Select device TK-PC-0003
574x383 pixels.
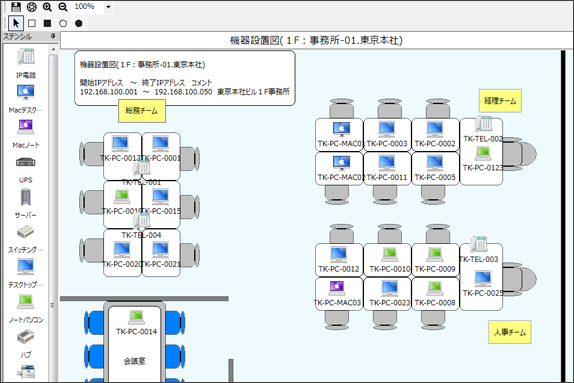click(x=387, y=129)
